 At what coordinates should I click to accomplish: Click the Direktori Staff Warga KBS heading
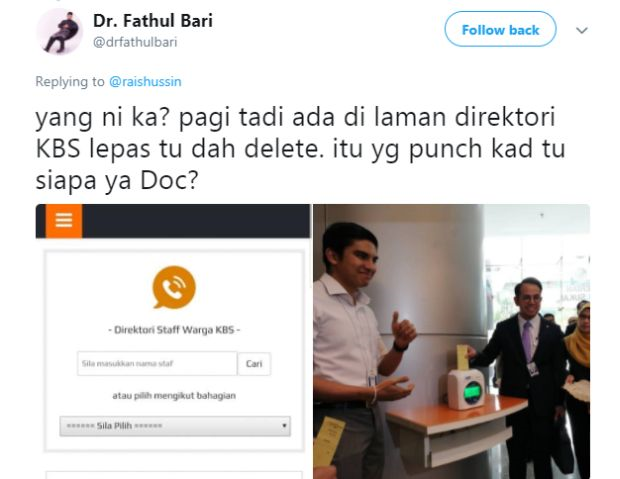174,330
